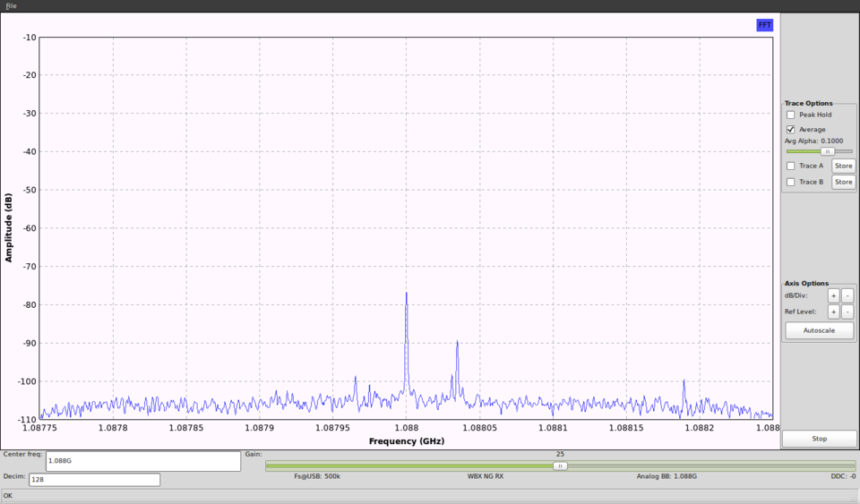Raise Ref Level with plus button
The image size is (860, 504).
coord(833,312)
